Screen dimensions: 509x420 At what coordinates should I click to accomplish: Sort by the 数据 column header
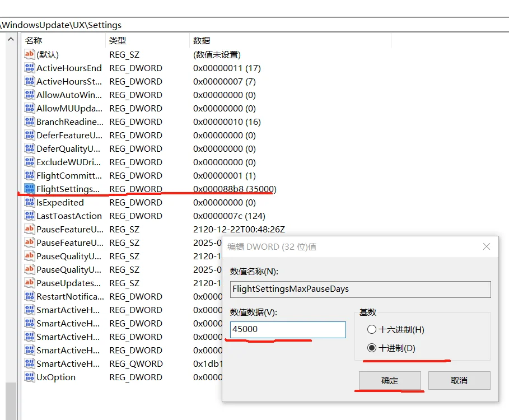[x=290, y=40]
